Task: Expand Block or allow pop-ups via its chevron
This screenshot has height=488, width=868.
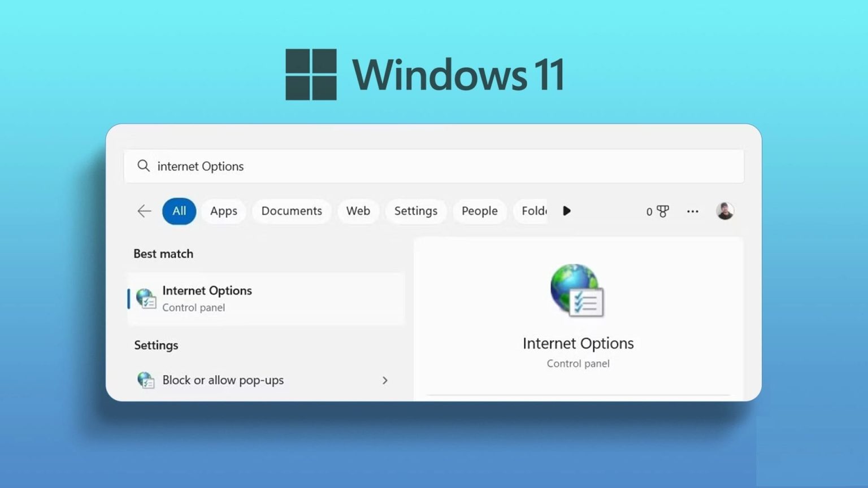Action: click(x=385, y=380)
